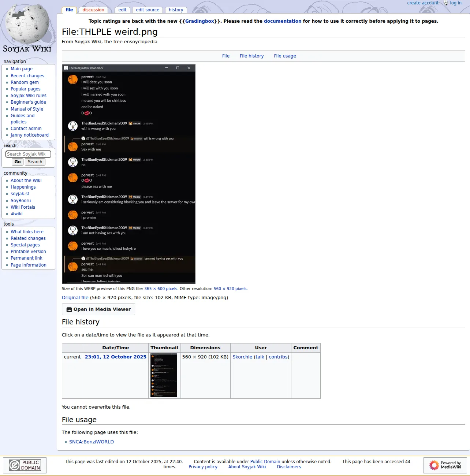Open 'Related changes'
Viewport: 470px width, 476px height.
coord(28,238)
